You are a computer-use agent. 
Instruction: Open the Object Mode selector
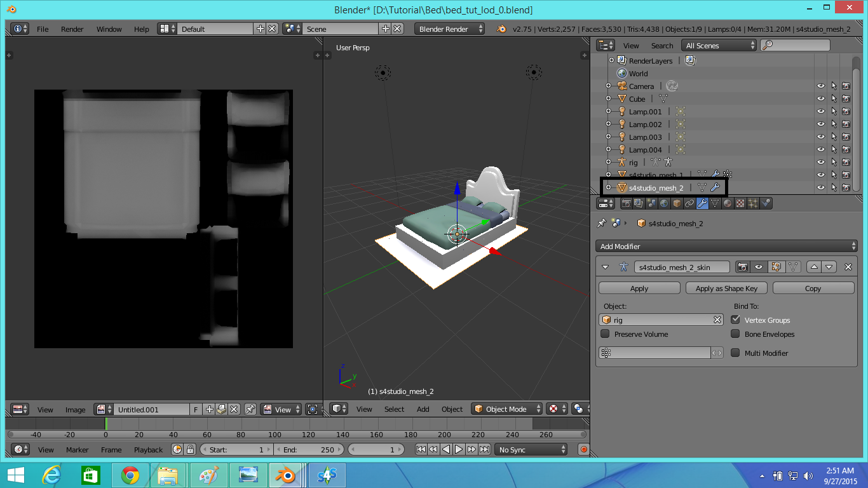point(507,410)
